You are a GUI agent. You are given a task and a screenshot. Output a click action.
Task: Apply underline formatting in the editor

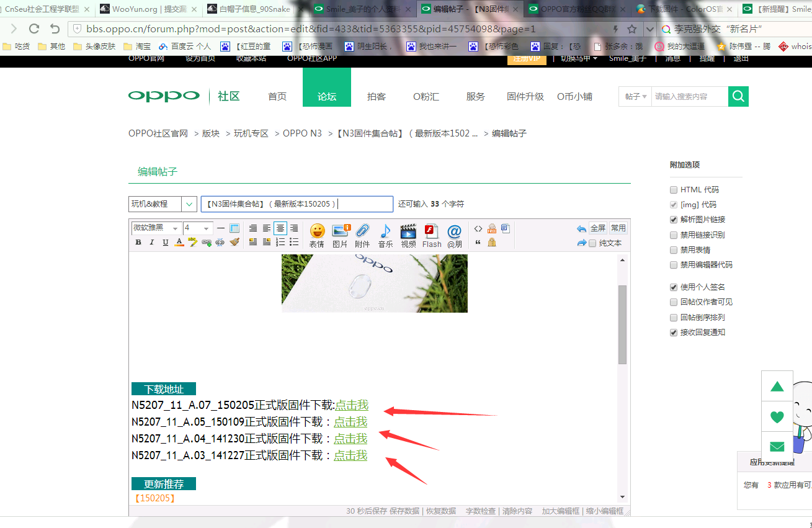[166, 243]
